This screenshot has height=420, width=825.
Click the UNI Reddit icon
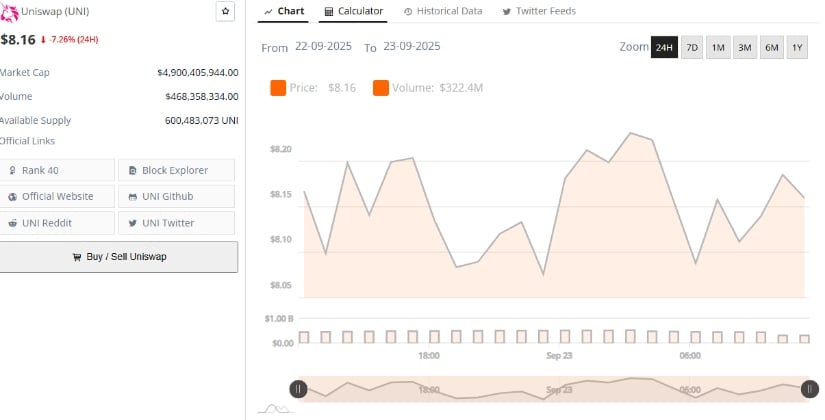coord(13,223)
